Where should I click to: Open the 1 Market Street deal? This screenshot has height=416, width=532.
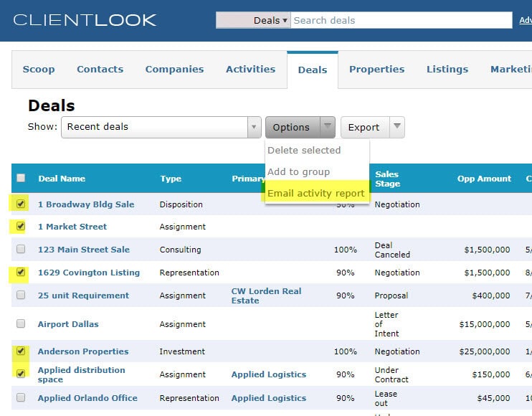72,227
